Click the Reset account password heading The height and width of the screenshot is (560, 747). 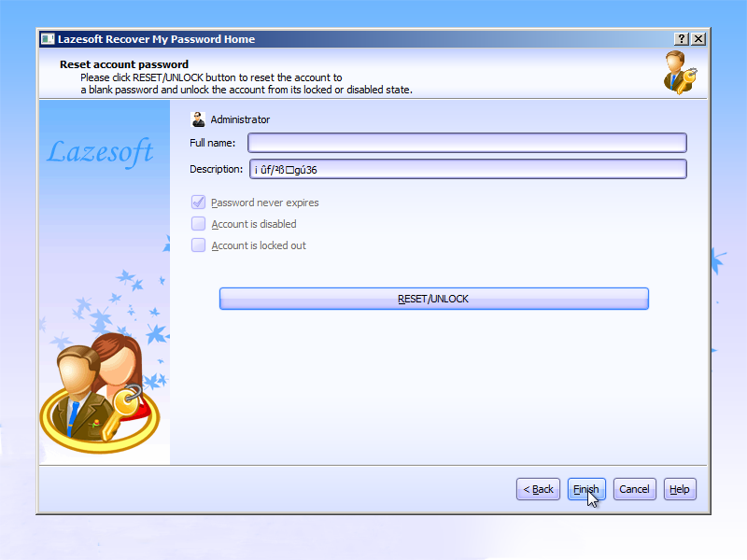click(x=124, y=64)
